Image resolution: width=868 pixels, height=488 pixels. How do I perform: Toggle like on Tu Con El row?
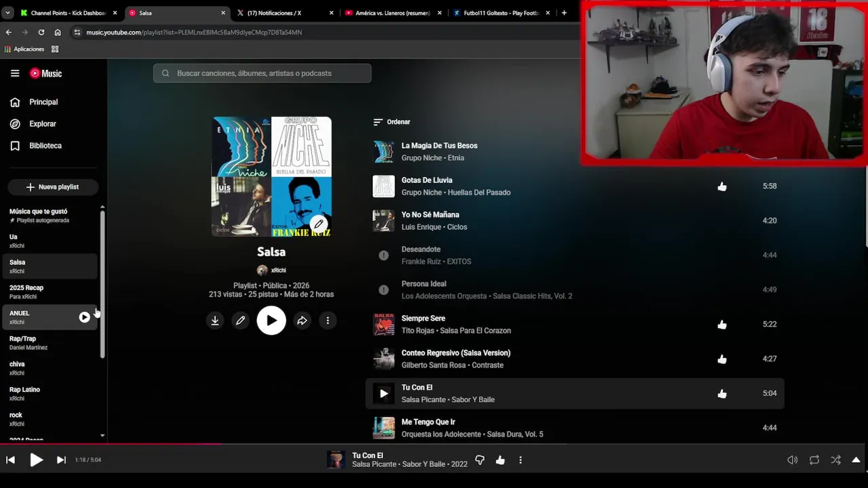(722, 394)
